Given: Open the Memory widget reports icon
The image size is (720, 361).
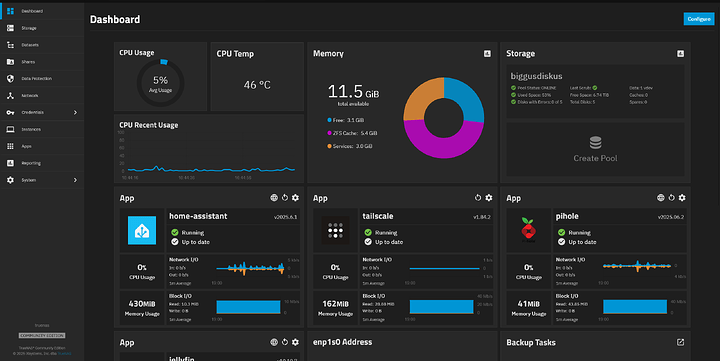Looking at the screenshot, I should coord(487,54).
